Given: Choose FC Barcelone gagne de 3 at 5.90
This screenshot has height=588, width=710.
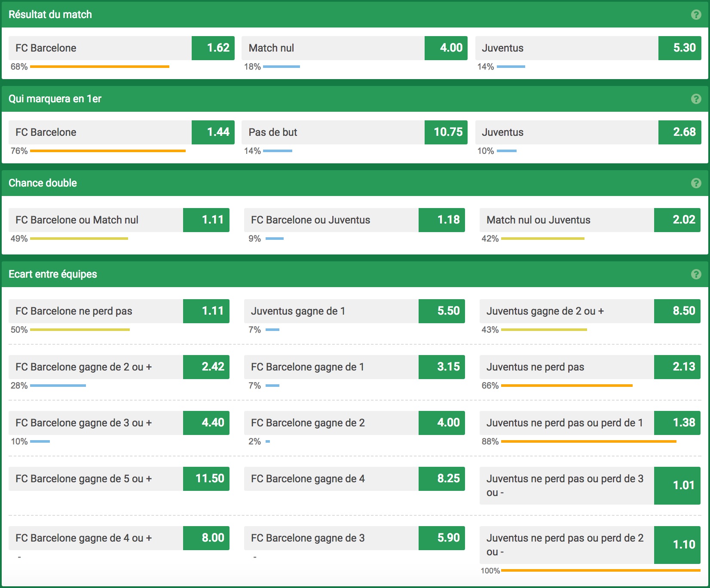Looking at the screenshot, I should coord(355,538).
